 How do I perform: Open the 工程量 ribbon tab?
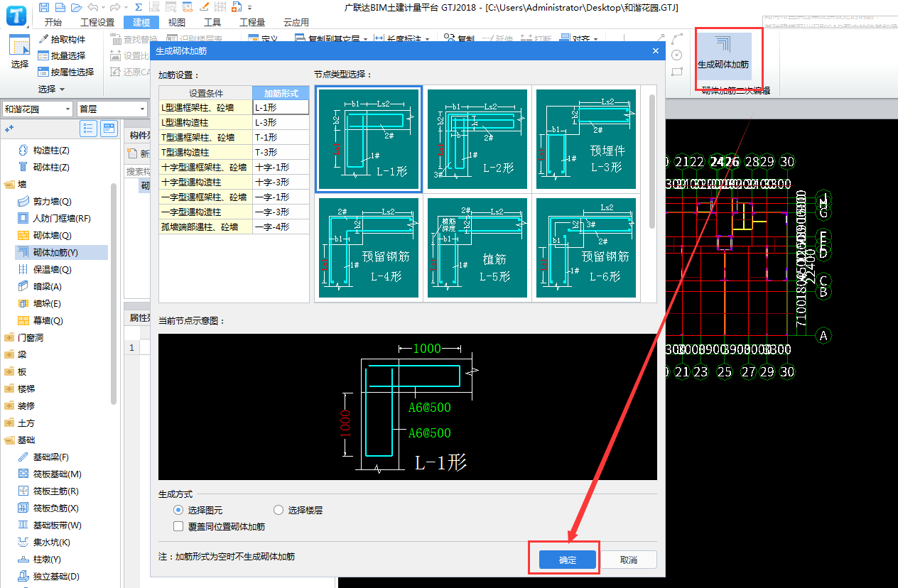click(x=252, y=22)
